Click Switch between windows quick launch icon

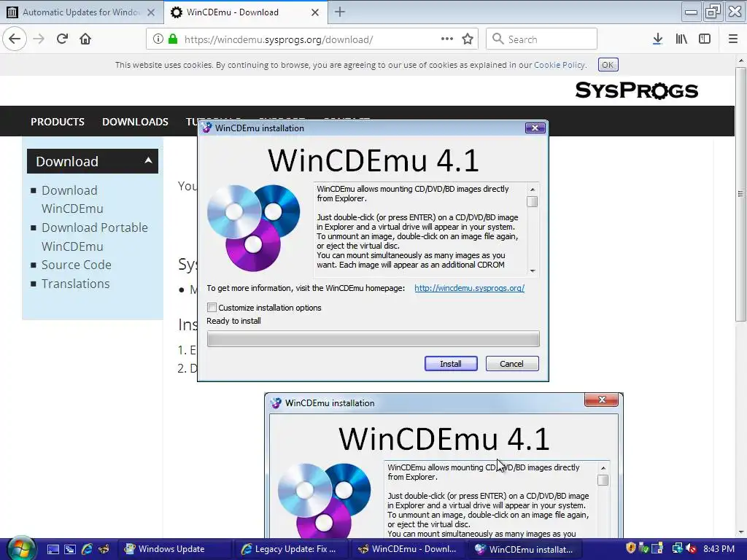pos(69,549)
